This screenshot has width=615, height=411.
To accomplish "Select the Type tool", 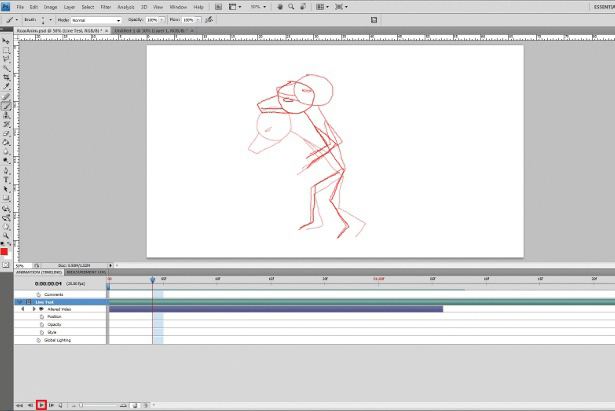I will pyautogui.click(x=6, y=180).
